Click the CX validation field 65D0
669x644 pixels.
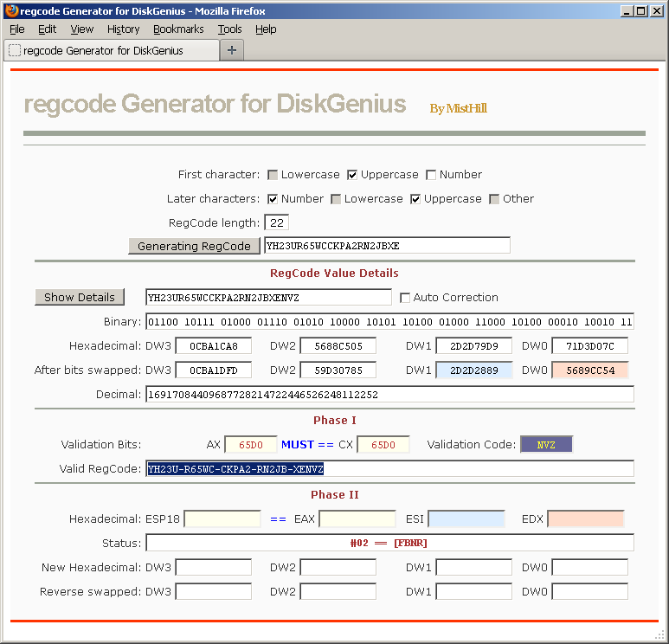(383, 445)
